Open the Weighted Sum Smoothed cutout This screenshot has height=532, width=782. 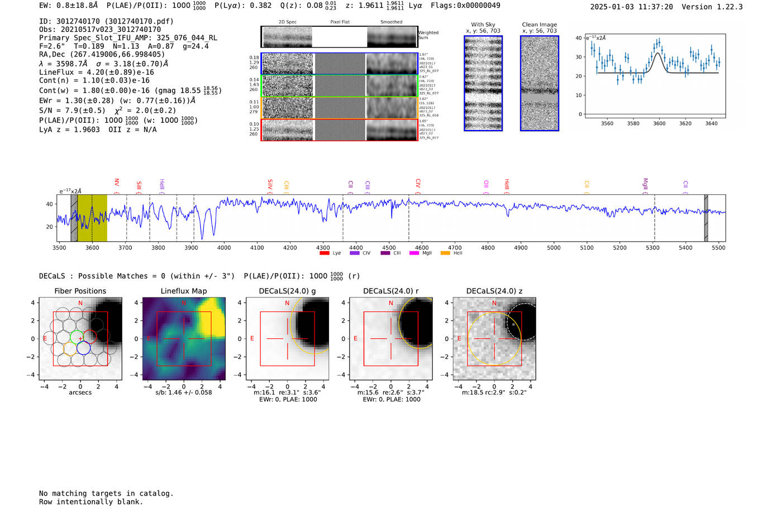click(x=392, y=37)
